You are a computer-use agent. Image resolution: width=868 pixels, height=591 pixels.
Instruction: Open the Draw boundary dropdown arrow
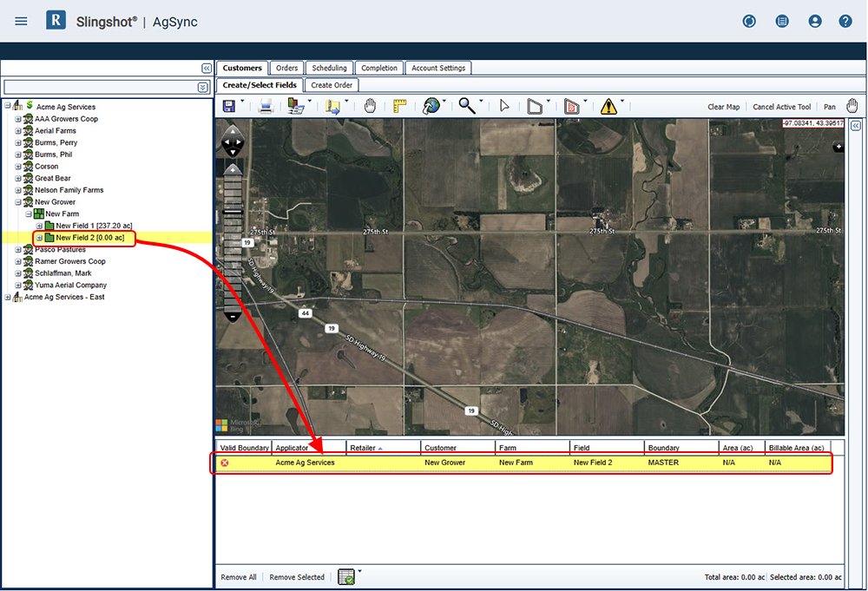pyautogui.click(x=549, y=102)
